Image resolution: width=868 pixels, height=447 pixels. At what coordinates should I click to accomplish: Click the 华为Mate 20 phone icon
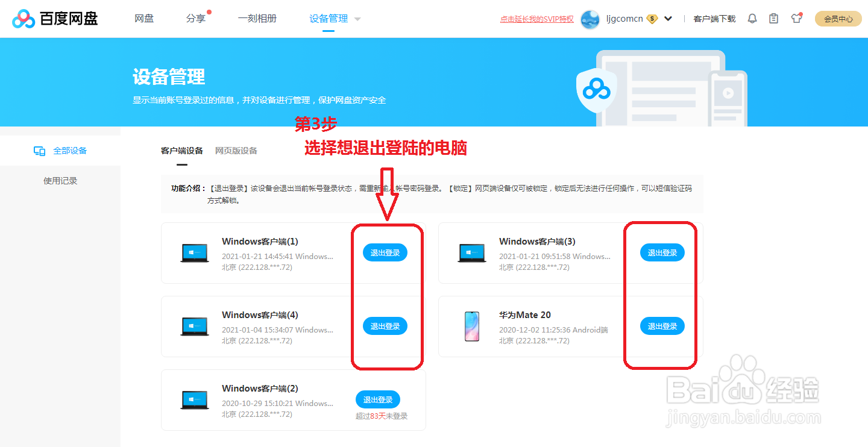tap(472, 327)
